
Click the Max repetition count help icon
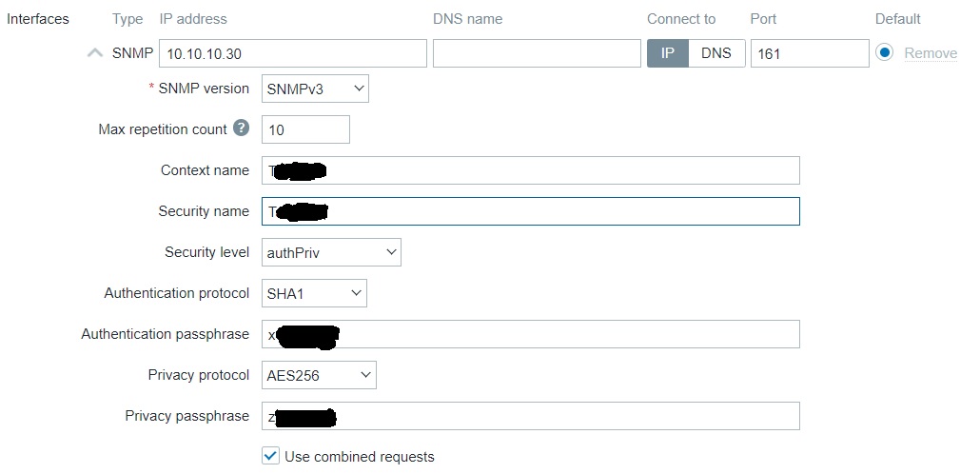[241, 128]
